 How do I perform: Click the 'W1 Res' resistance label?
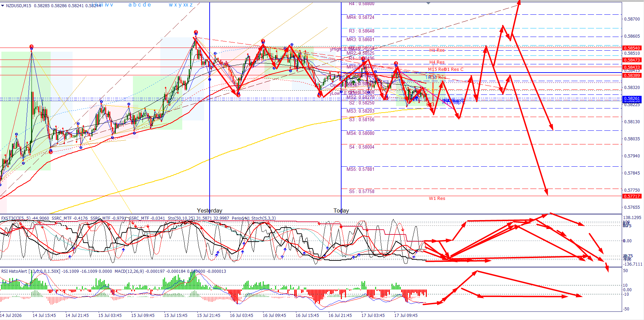[437, 199]
